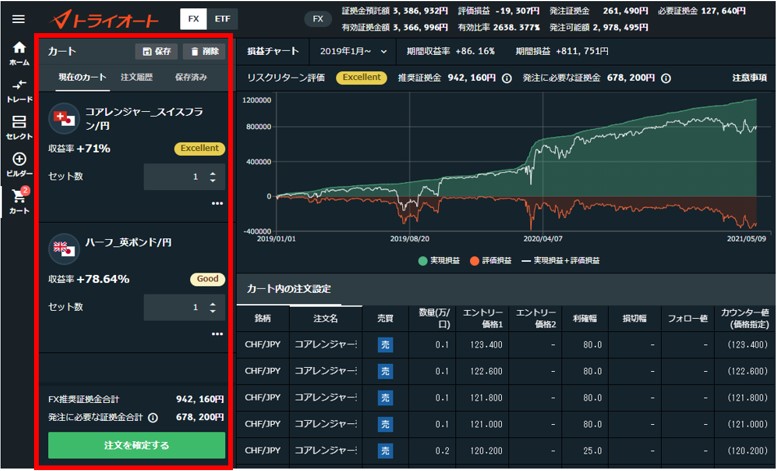
Task: Click entry price 120.200 cell
Action: tap(482, 451)
